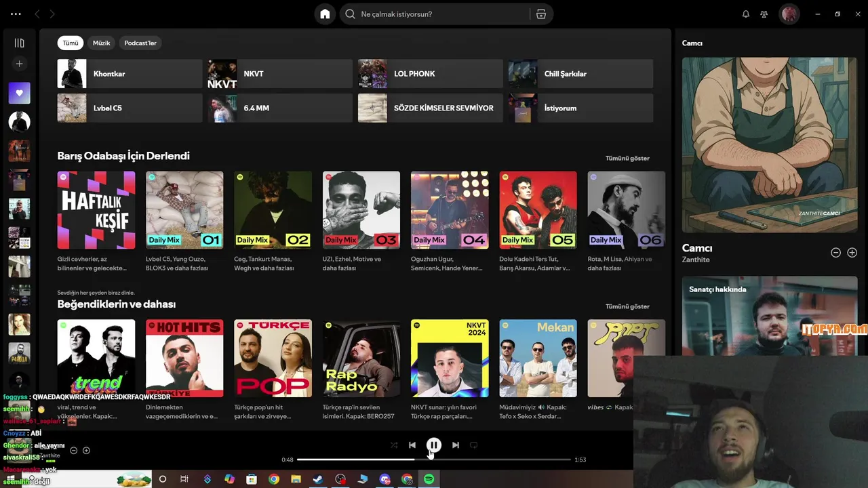Open P4RDLA playlist in library sidebar
The height and width of the screenshot is (488, 868).
(x=19, y=353)
